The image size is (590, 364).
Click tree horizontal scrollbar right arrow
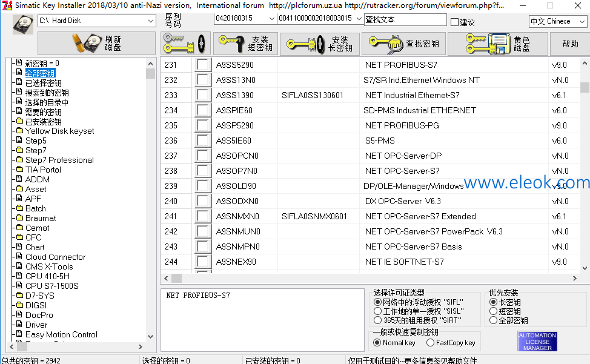141,346
